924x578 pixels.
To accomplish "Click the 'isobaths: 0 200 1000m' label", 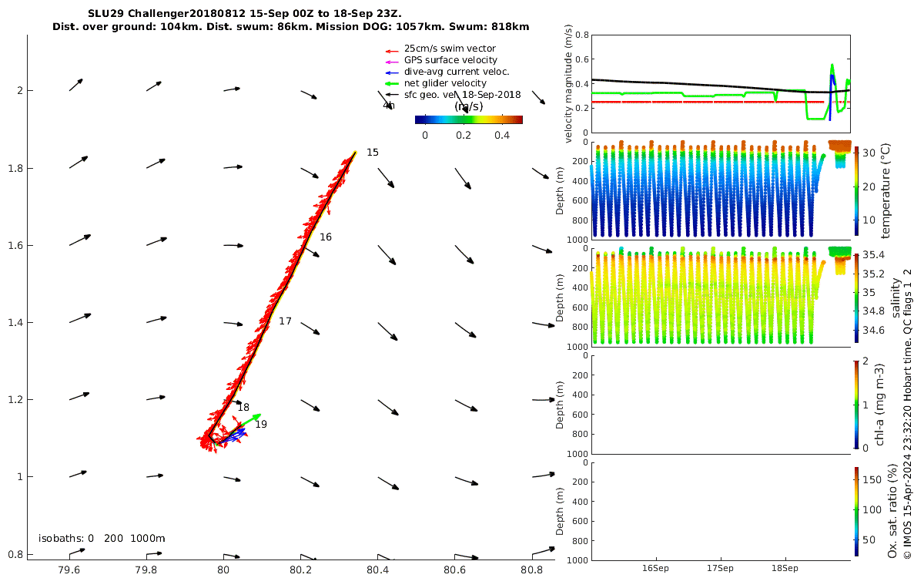I will pyautogui.click(x=102, y=539).
